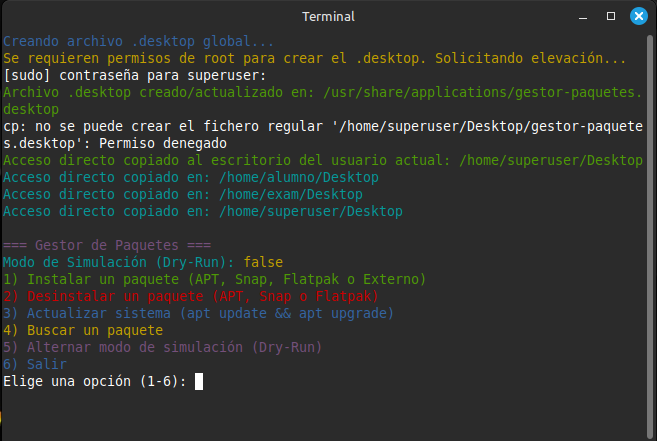Click the cursor after 'Elige una opción (1-6):'
657x441 pixels.
[199, 381]
